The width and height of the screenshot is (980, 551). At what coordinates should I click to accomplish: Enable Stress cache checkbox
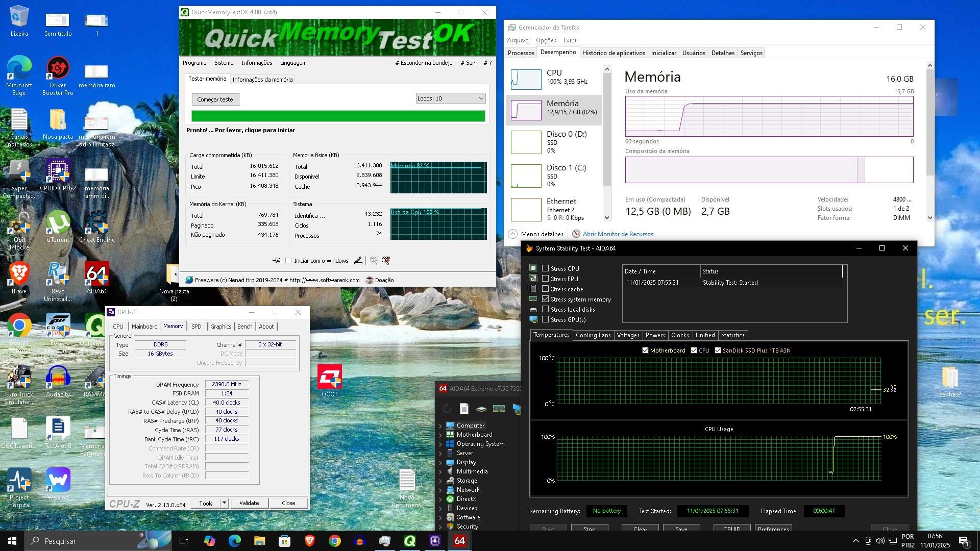point(545,289)
